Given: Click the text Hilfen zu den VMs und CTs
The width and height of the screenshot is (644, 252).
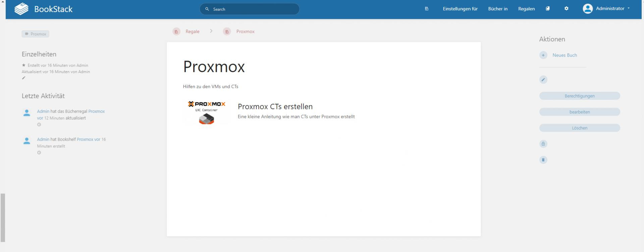Looking at the screenshot, I should tap(211, 86).
